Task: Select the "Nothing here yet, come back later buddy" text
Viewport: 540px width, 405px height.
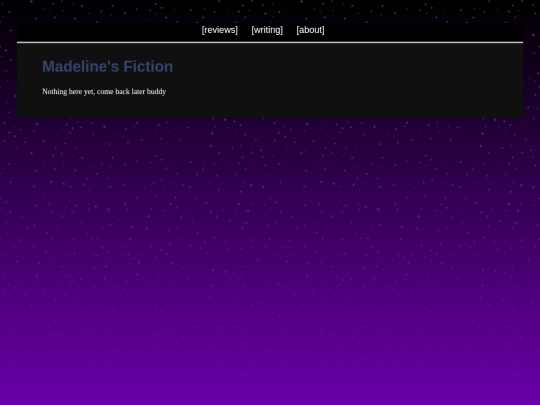Action: (x=104, y=92)
